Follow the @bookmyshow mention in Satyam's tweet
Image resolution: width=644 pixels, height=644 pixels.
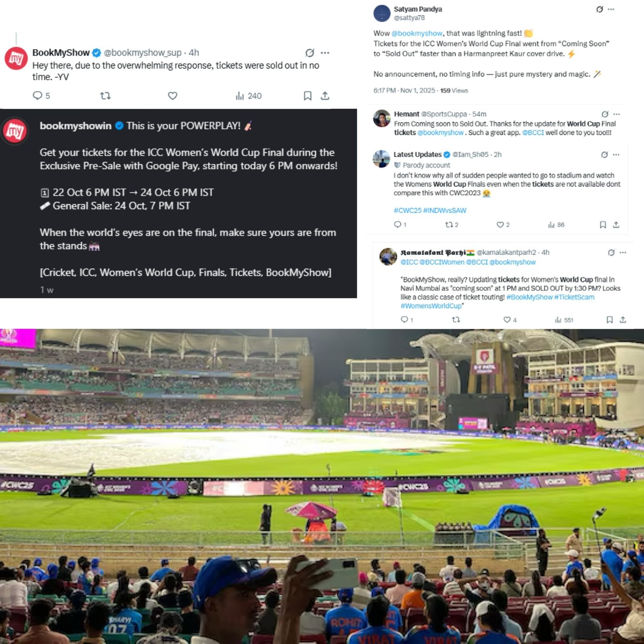417,33
